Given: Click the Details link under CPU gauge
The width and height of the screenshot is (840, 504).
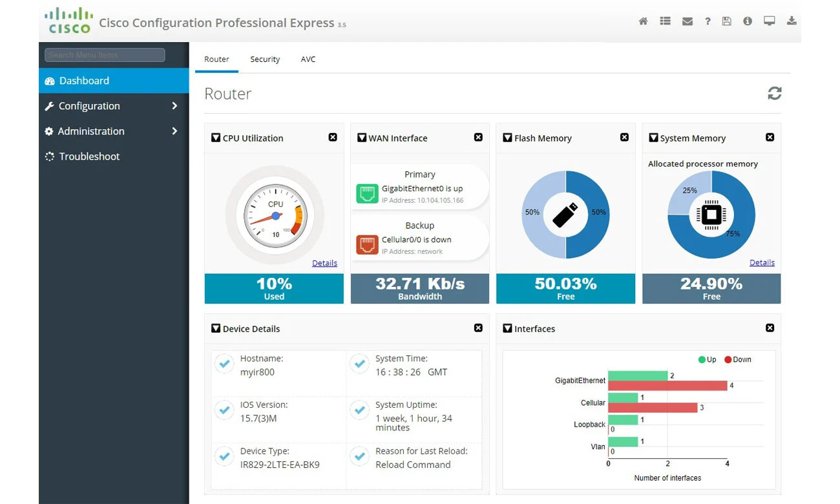Looking at the screenshot, I should point(324,263).
